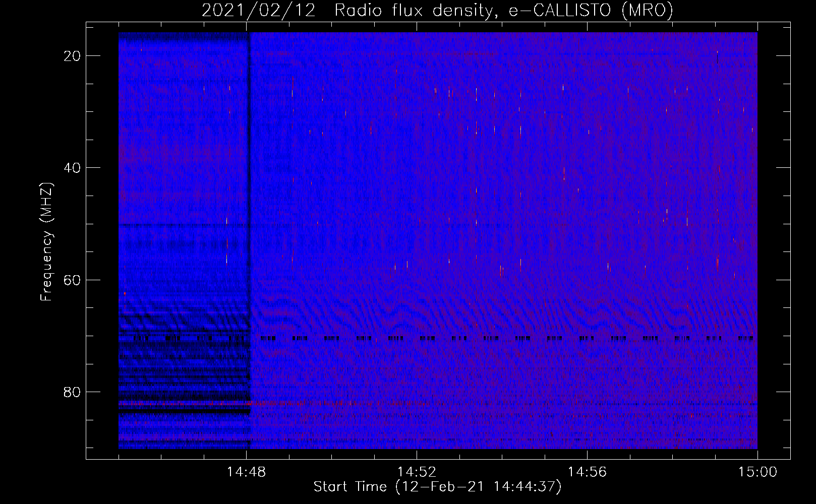The width and height of the screenshot is (816, 504).
Task: Click the '14:48' time tick label
Action: pos(246,472)
